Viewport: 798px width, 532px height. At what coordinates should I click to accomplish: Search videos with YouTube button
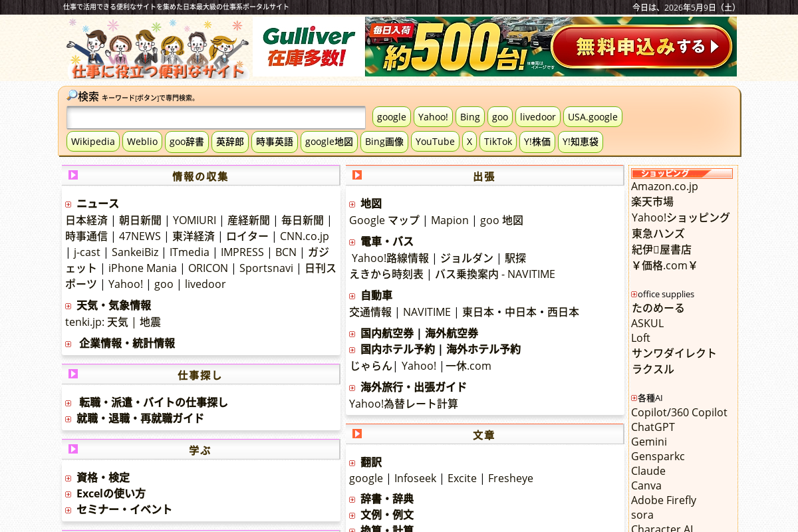tap(435, 142)
